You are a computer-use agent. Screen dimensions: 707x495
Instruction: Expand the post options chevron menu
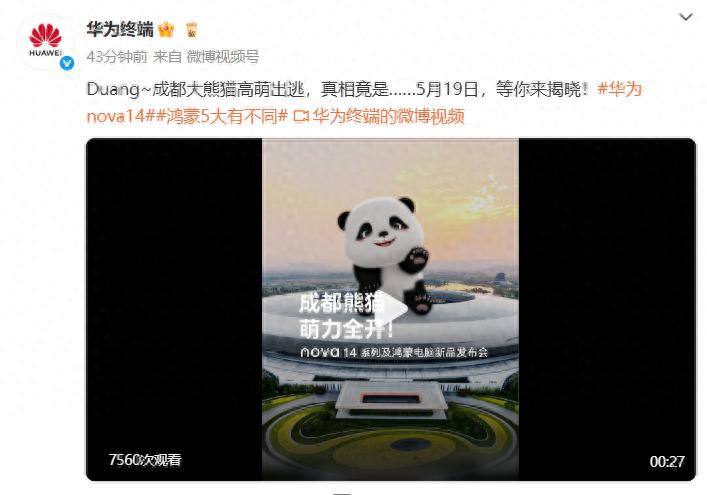coord(685,17)
